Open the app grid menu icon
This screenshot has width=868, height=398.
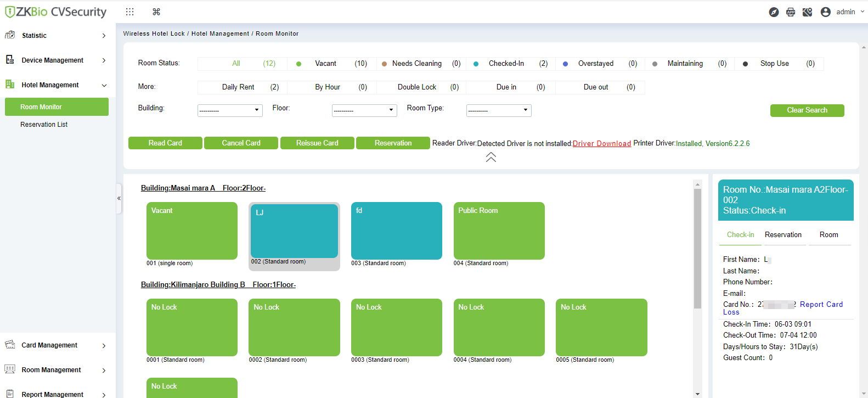(x=129, y=12)
